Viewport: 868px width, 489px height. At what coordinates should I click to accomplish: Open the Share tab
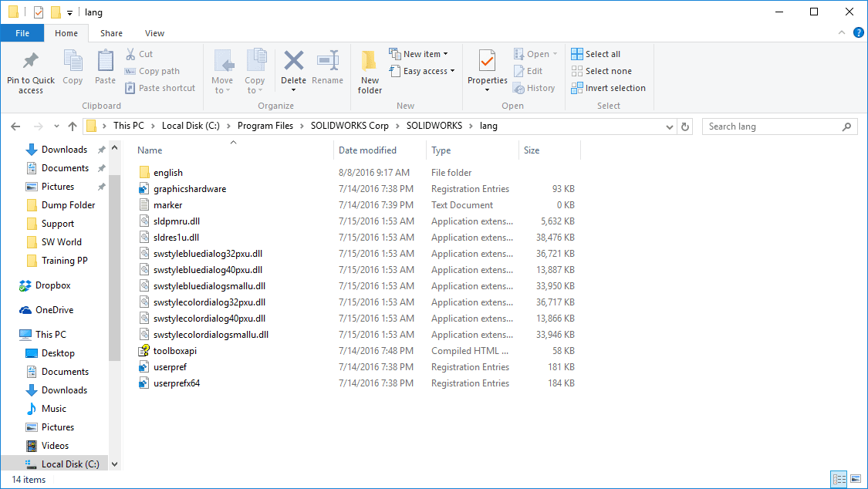point(111,33)
